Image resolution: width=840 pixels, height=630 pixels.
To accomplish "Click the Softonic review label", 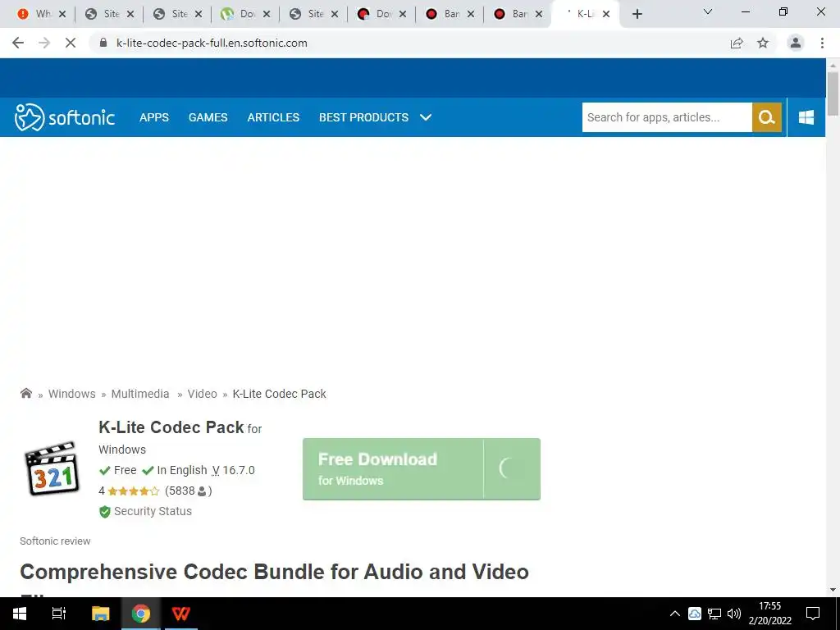I will coord(55,541).
